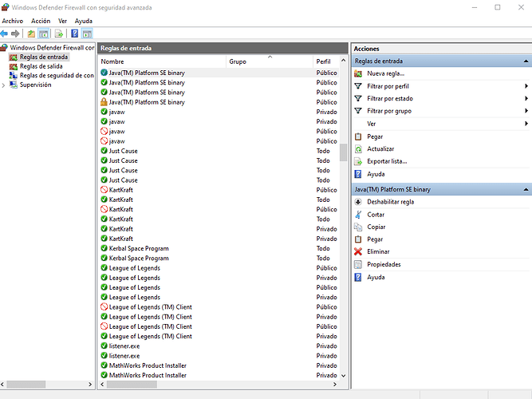
Task: Select the first Just Cause rule row
Action: 219,151
